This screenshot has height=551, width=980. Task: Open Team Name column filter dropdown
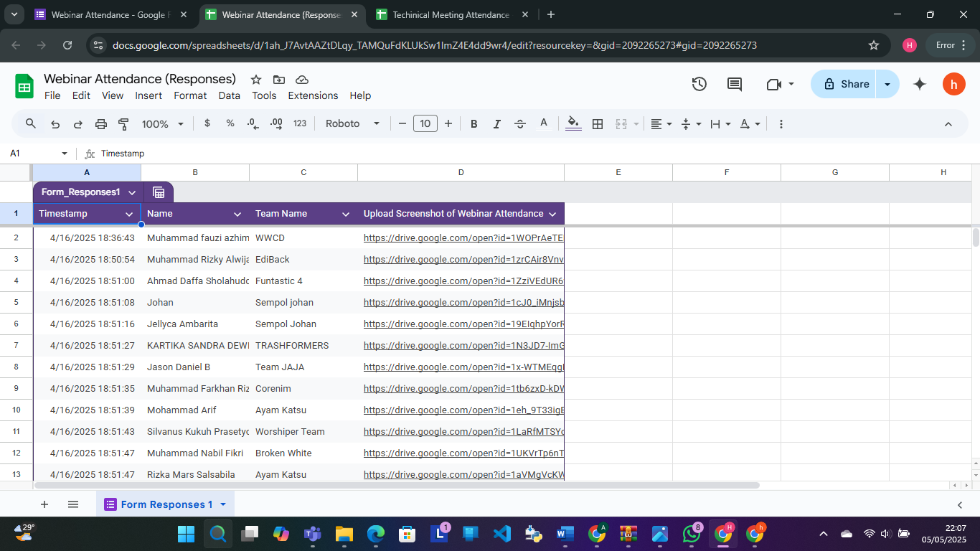coord(346,214)
